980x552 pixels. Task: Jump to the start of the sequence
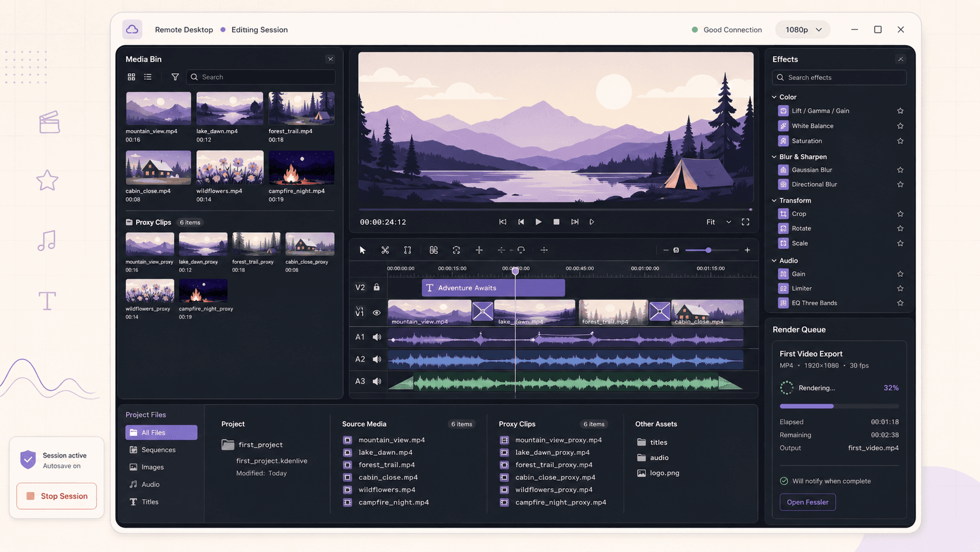click(x=502, y=222)
